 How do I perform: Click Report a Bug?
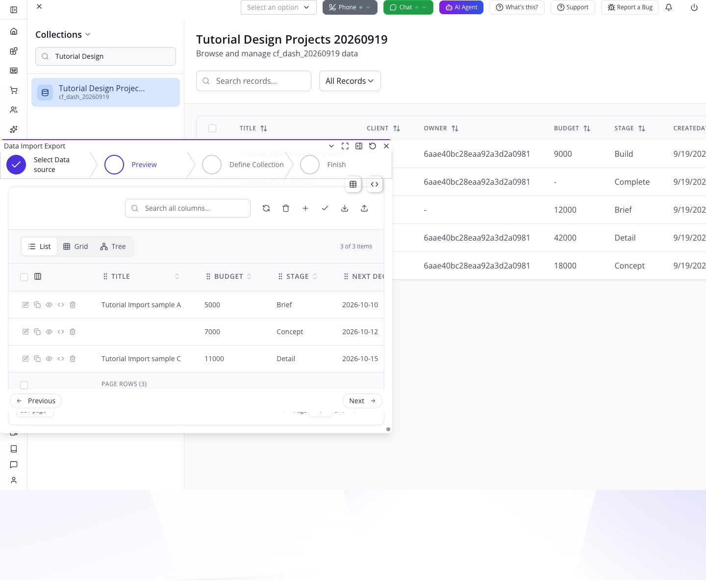(x=630, y=7)
